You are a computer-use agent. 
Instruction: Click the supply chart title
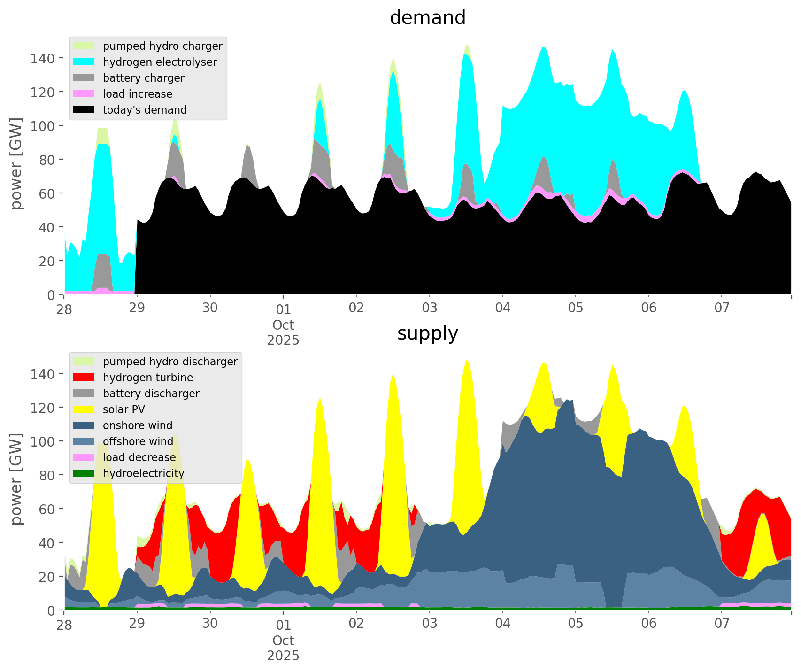click(x=427, y=333)
